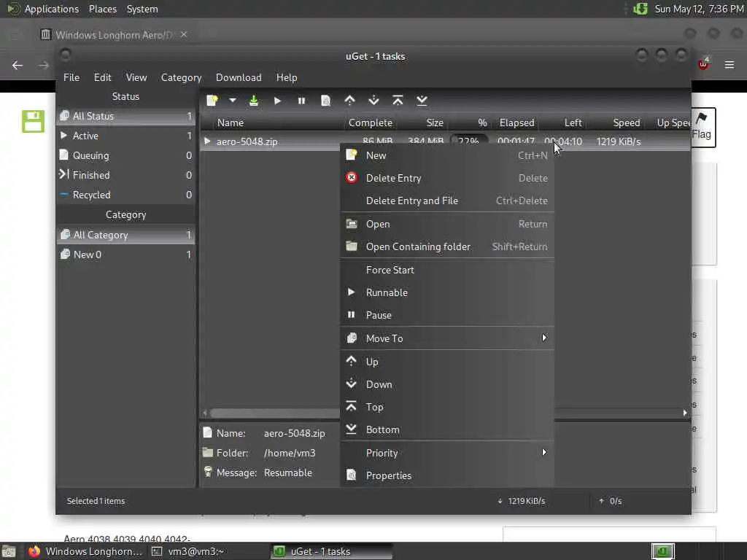This screenshot has height=560, width=747.
Task: Click the New Download toolbar icon
Action: click(212, 101)
